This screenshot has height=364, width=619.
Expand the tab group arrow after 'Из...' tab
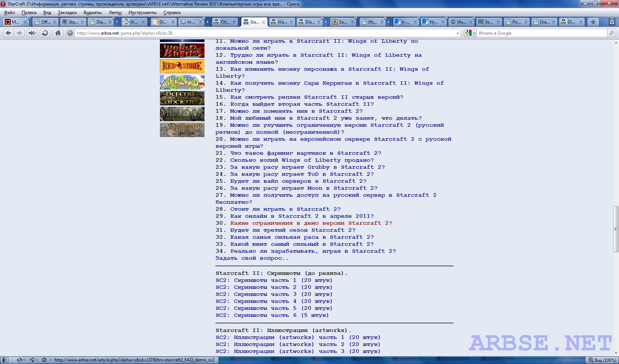tap(388, 22)
